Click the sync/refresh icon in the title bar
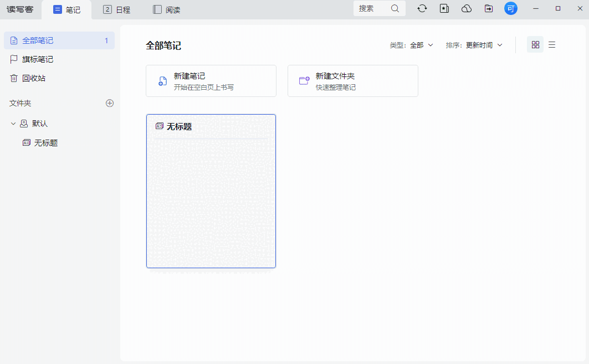 tap(422, 8)
